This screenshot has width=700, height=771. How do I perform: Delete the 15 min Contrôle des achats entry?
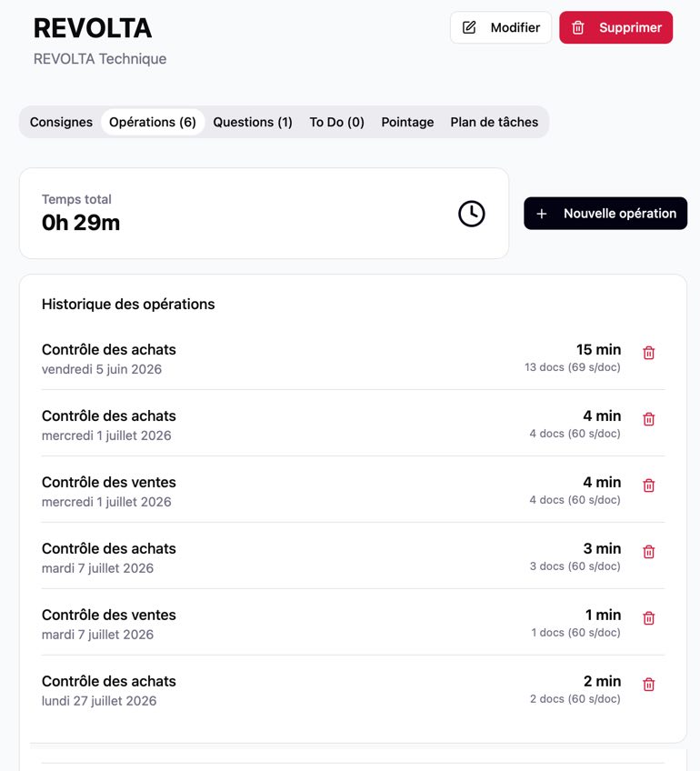(648, 353)
